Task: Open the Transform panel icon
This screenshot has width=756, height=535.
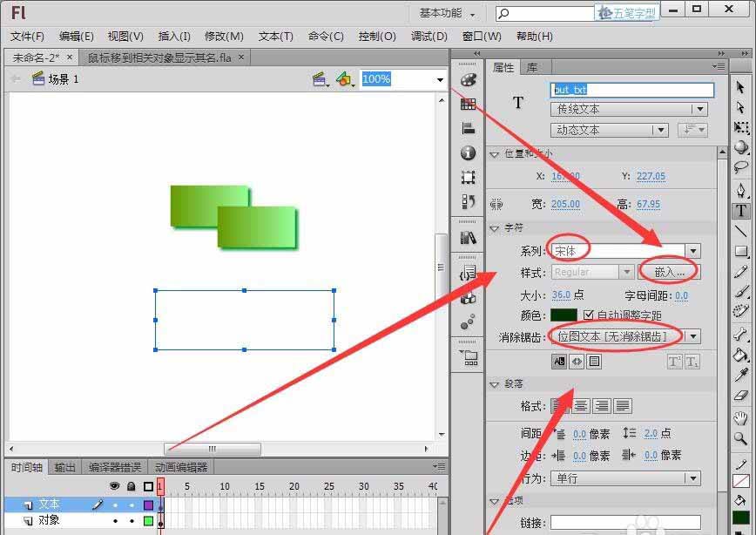Action: click(x=469, y=177)
